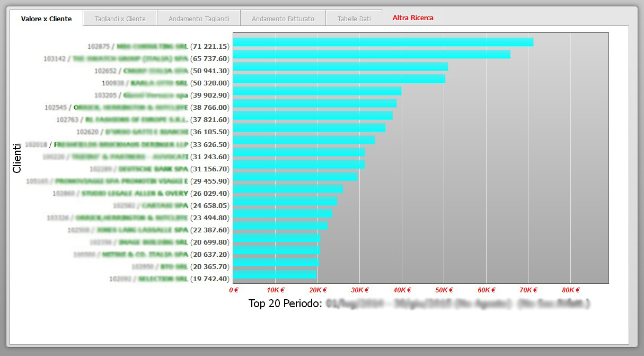The height and width of the screenshot is (356, 644).
Task: Click the top bar valued 71 221.15
Action: [x=383, y=42]
